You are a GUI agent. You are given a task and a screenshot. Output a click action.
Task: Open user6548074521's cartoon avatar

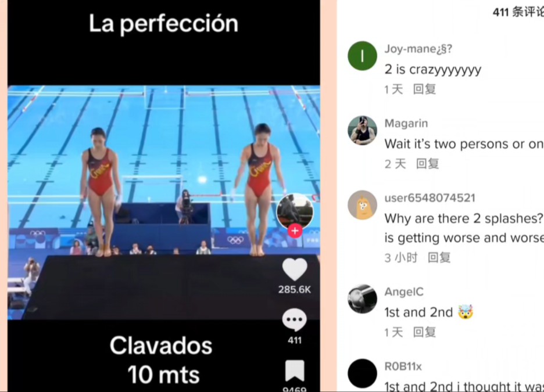pyautogui.click(x=362, y=205)
